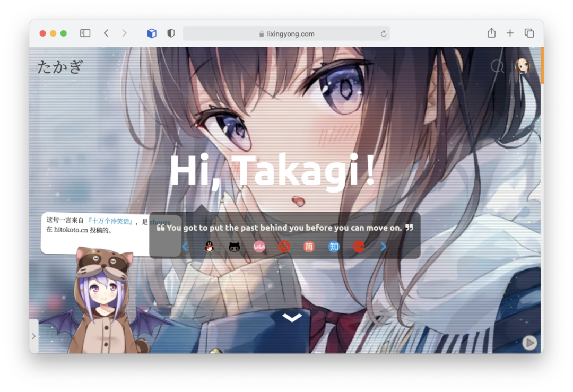The image size is (573, 392).
Task: Open the CSDN social icon
Action: (359, 247)
